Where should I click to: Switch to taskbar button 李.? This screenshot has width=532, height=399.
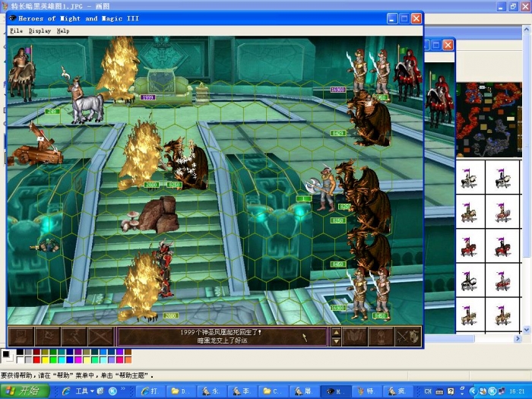(242, 391)
